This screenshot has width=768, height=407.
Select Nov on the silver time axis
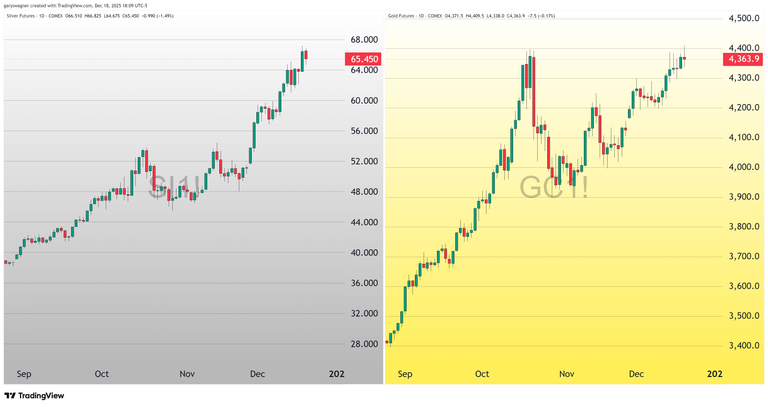(187, 374)
